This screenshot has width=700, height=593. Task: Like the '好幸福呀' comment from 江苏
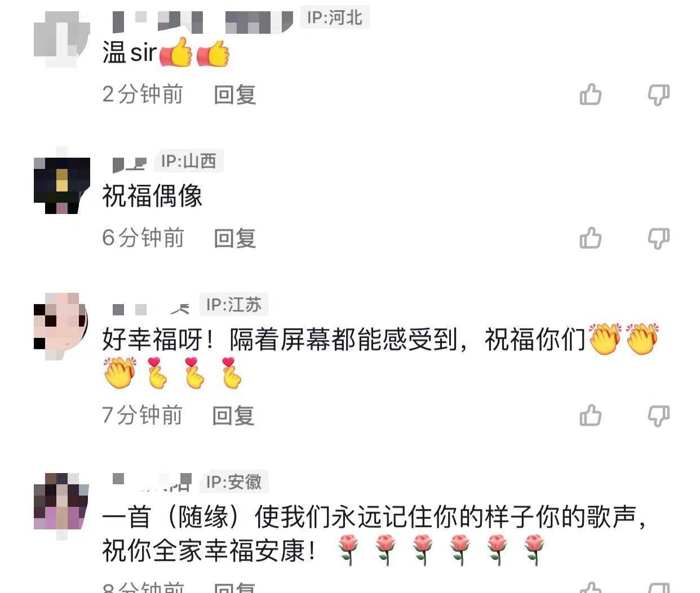591,416
